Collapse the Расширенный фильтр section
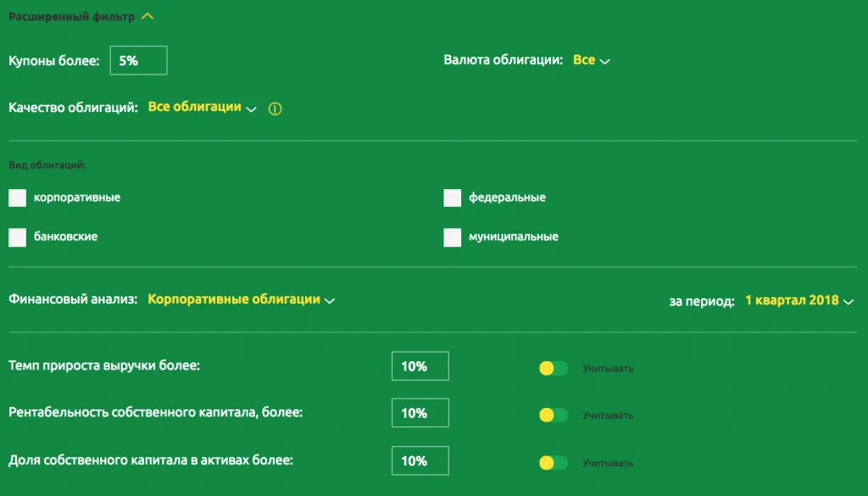868x496 pixels. click(147, 16)
